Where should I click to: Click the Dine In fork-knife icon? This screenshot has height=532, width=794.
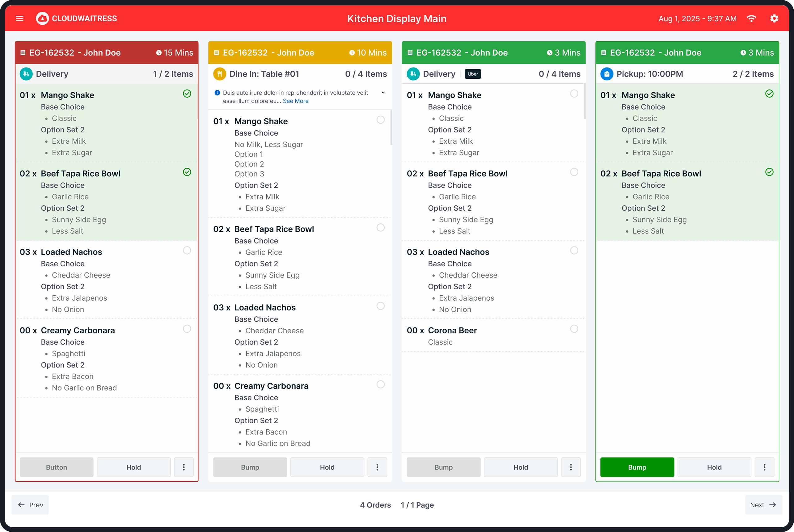[x=220, y=74]
